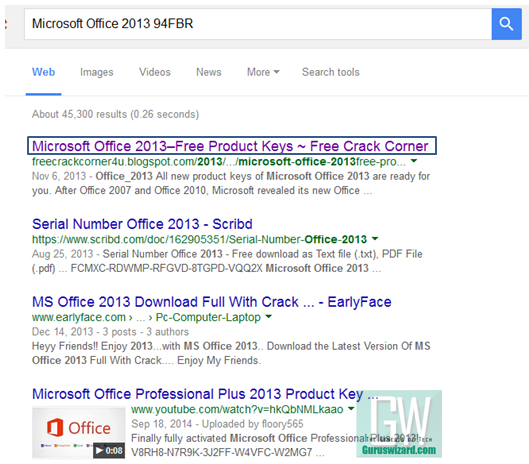
Task: Click 'Dec 14, 2013 - 3 posts - 3 authors'
Action: (x=110, y=332)
